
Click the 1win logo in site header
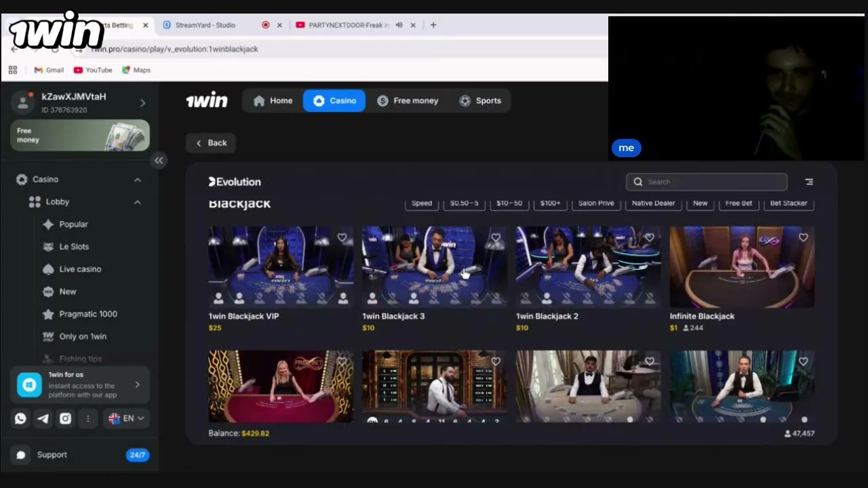pos(207,100)
